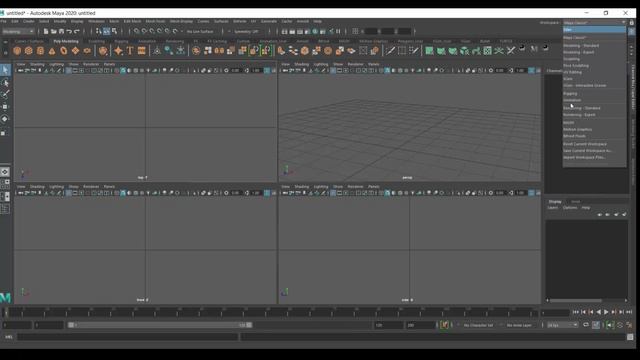Click the Layer Editor horizontal scrollbar

pos(576,300)
